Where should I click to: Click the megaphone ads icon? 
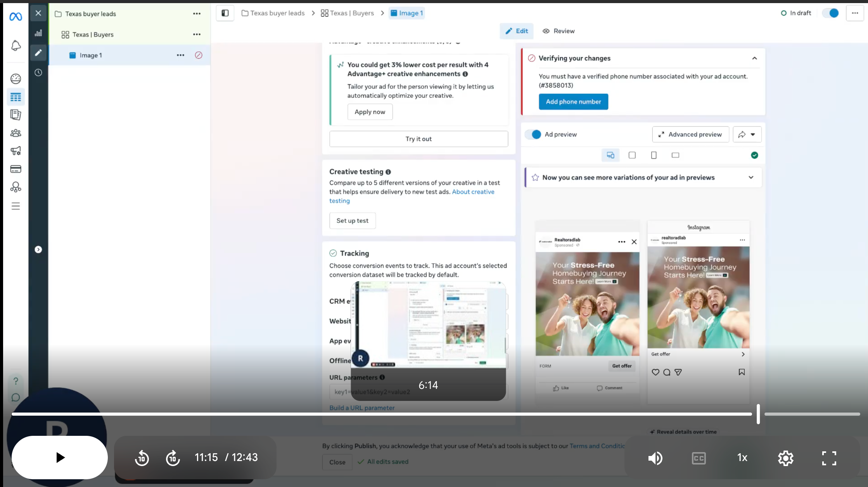16,151
